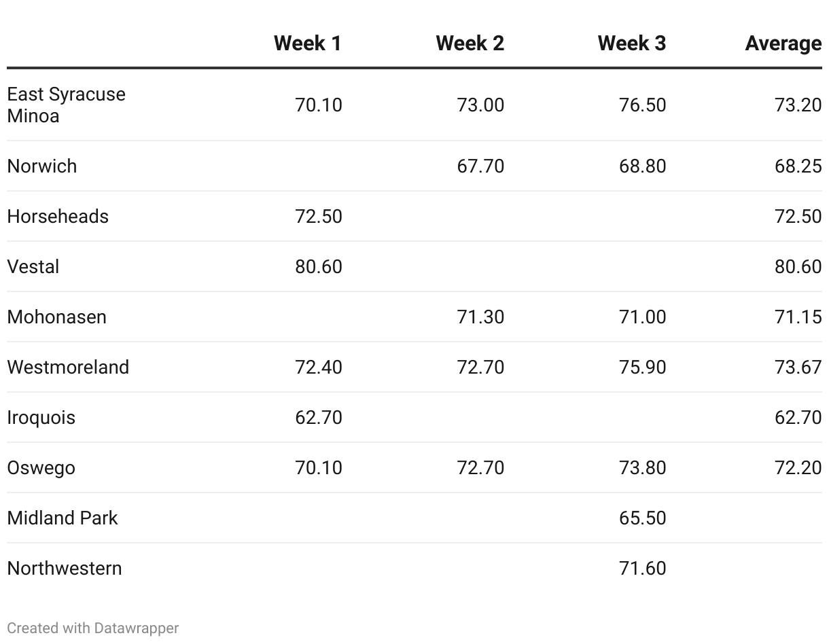The width and height of the screenshot is (829, 644).
Task: Click the Week 2 column header
Action: (x=470, y=43)
